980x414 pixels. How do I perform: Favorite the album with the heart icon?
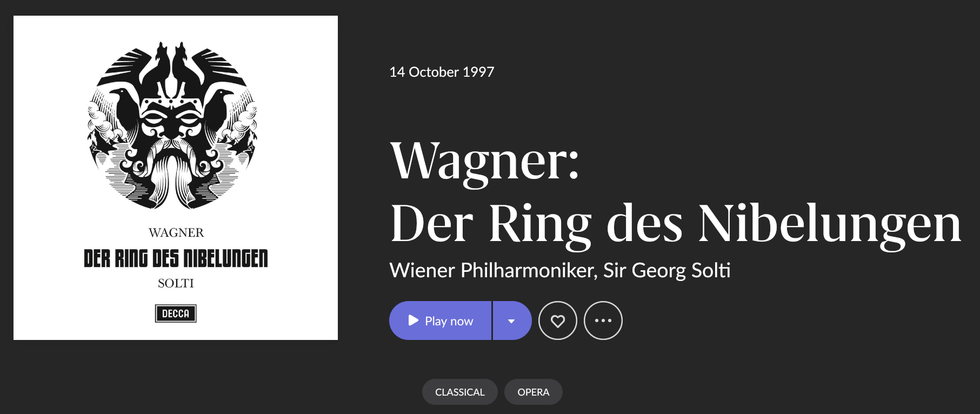tap(558, 321)
